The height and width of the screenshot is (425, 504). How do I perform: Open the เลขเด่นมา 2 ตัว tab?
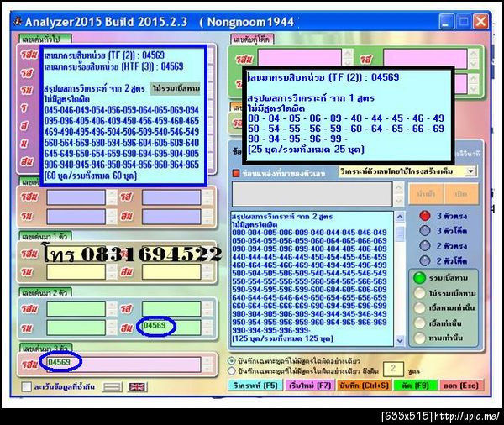point(45,292)
